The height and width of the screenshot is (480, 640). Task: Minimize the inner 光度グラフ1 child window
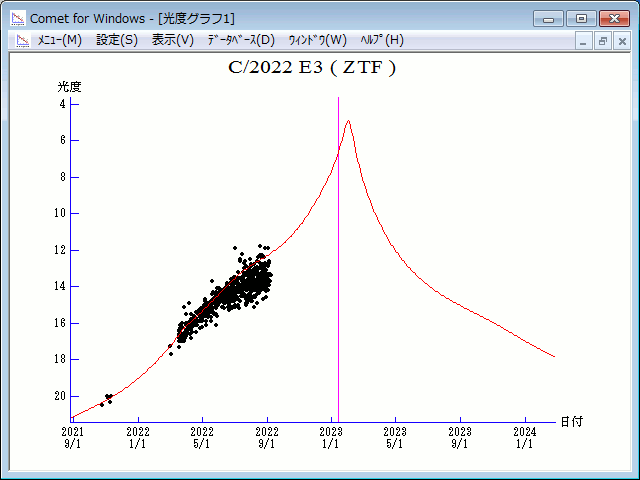click(583, 41)
